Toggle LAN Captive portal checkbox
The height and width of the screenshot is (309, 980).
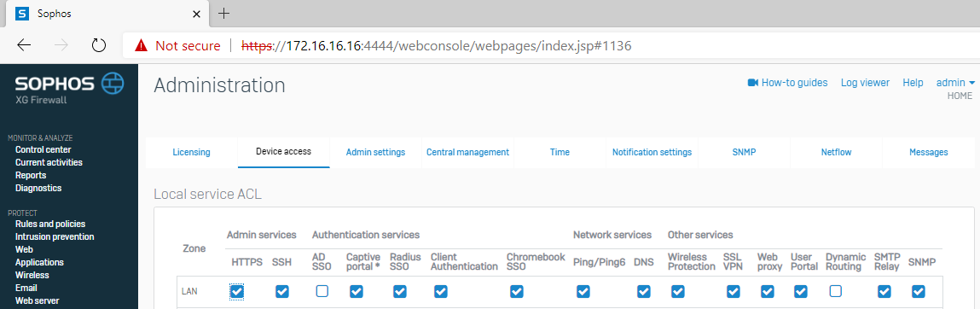(x=357, y=291)
